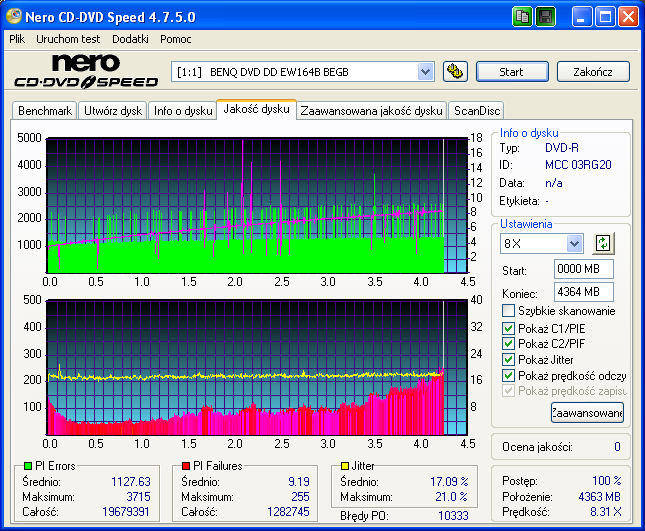Click PI Errors total 19679391
The height and width of the screenshot is (531, 645).
coord(125,512)
